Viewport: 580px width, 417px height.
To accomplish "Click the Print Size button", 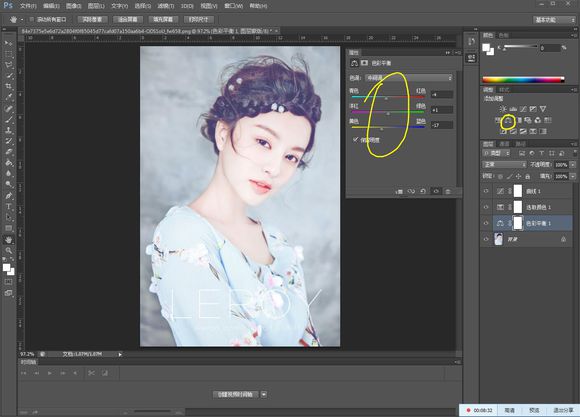I will [199, 19].
